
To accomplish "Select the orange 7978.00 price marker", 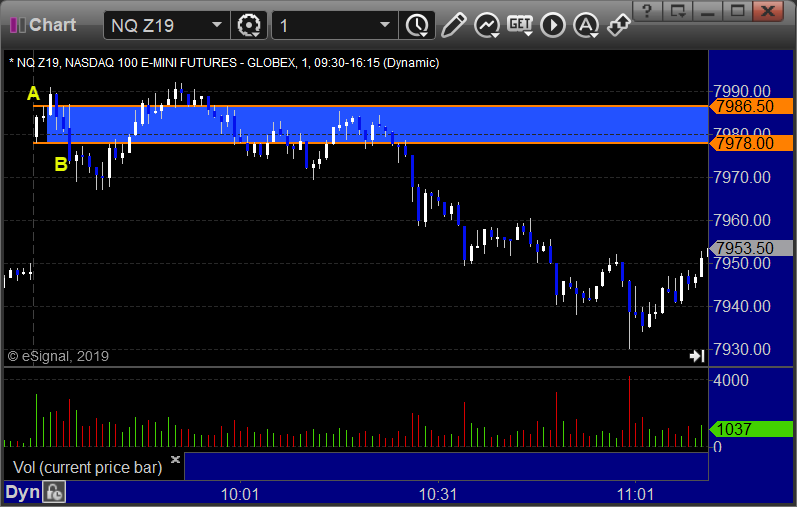I will click(751, 143).
